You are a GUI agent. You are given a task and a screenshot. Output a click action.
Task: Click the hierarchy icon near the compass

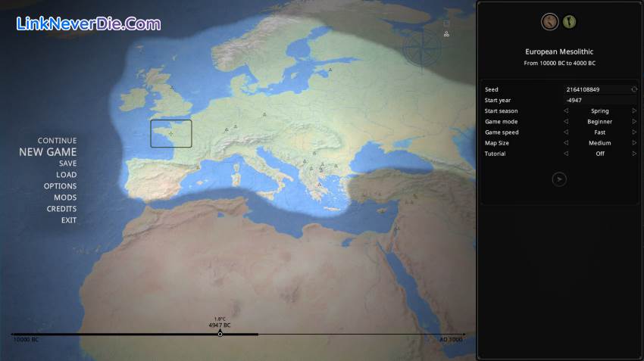point(446,34)
